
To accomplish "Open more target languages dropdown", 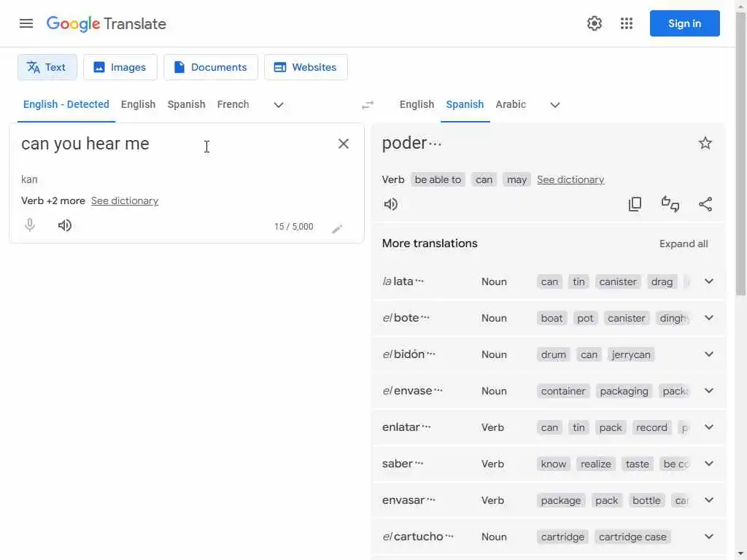I will [x=555, y=105].
